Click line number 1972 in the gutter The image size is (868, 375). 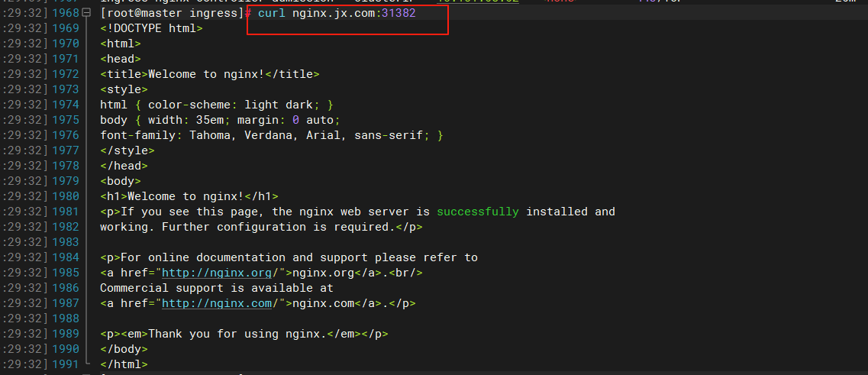(x=66, y=73)
